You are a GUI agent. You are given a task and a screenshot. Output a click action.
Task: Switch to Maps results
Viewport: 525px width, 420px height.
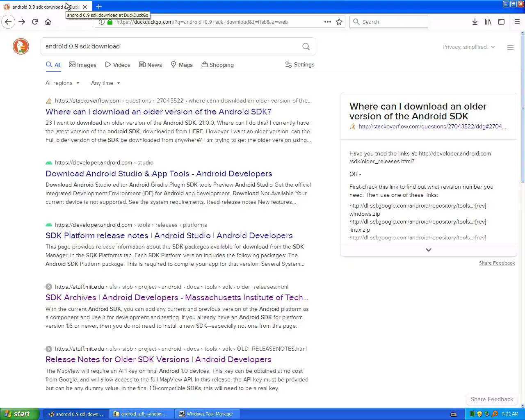click(x=181, y=65)
